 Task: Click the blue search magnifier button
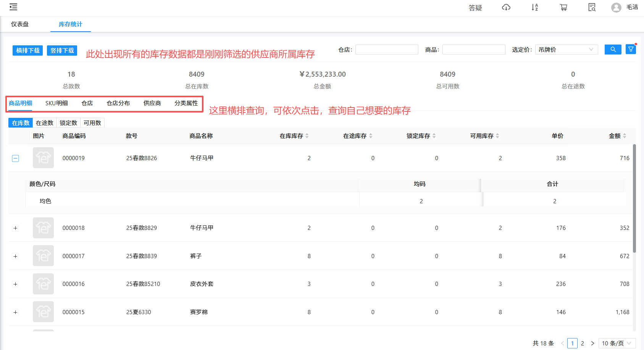613,49
